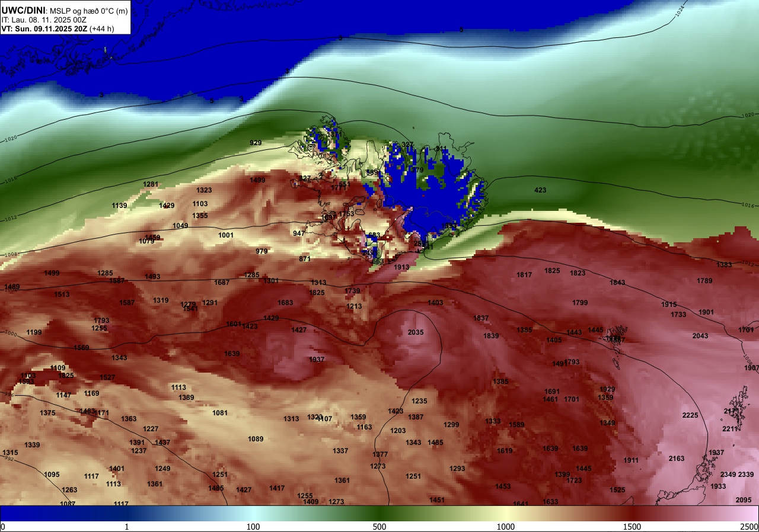Click the map value '1453'
This screenshot has height=532, width=759.
pyautogui.click(x=503, y=486)
